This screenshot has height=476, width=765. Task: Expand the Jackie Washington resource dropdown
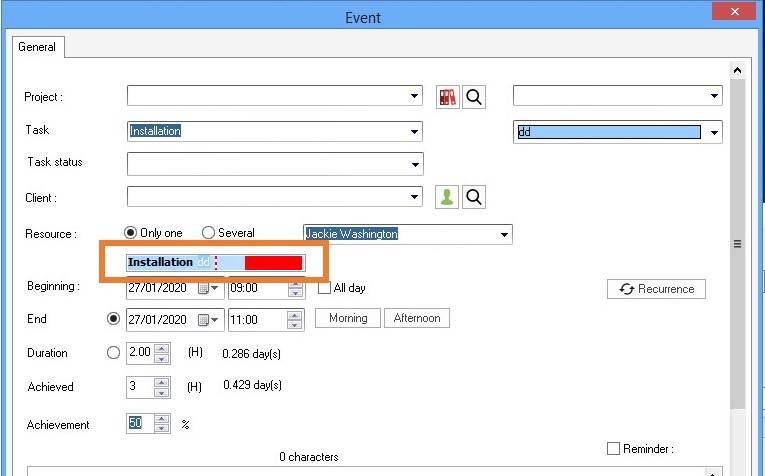(x=503, y=235)
